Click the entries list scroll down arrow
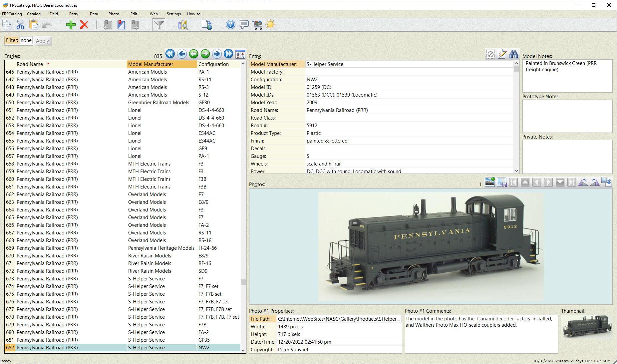617x364 pixels. (243, 350)
